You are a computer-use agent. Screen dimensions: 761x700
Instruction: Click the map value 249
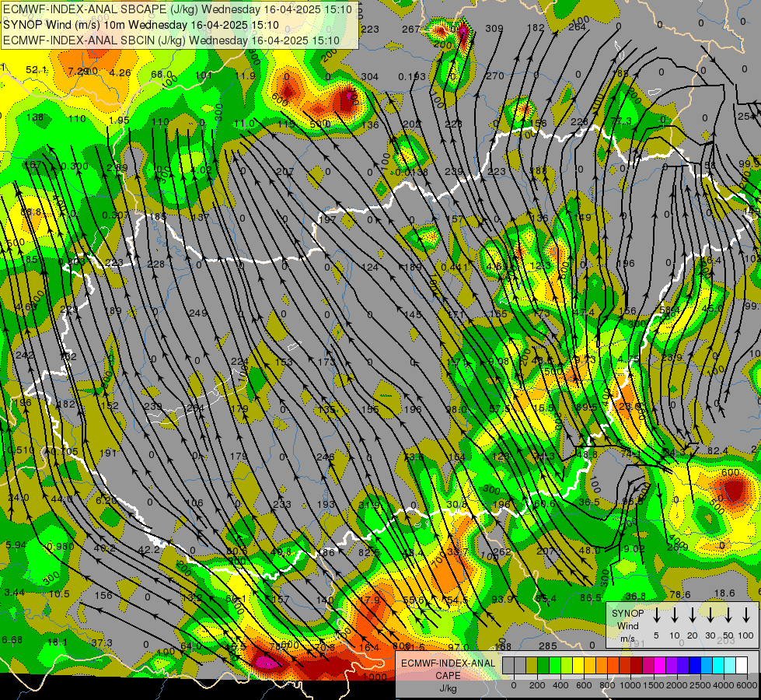tap(198, 313)
